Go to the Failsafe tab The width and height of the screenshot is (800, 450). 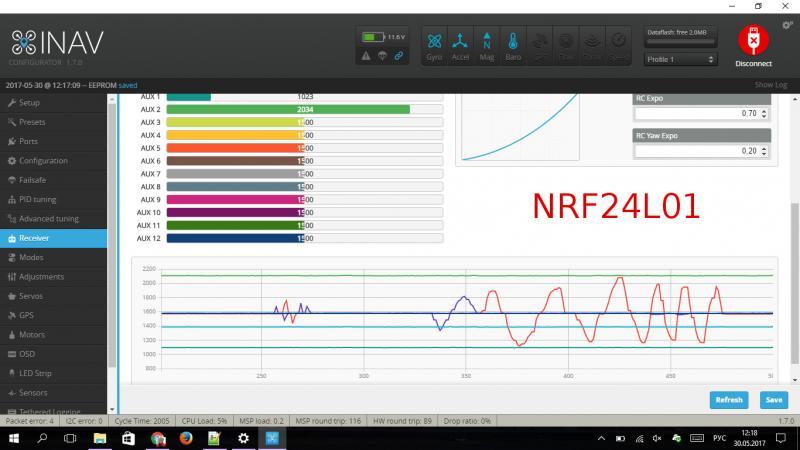[x=33, y=180]
